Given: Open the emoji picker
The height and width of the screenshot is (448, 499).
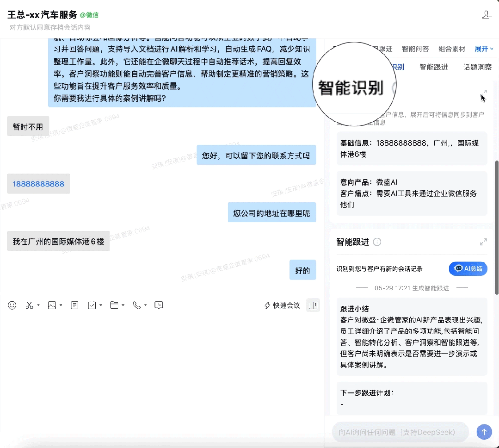Looking at the screenshot, I should (x=12, y=305).
